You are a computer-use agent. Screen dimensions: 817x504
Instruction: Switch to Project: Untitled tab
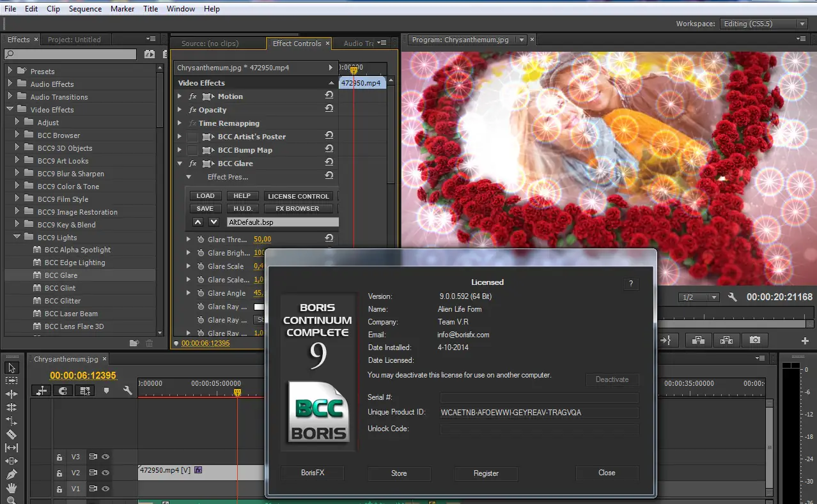point(74,40)
